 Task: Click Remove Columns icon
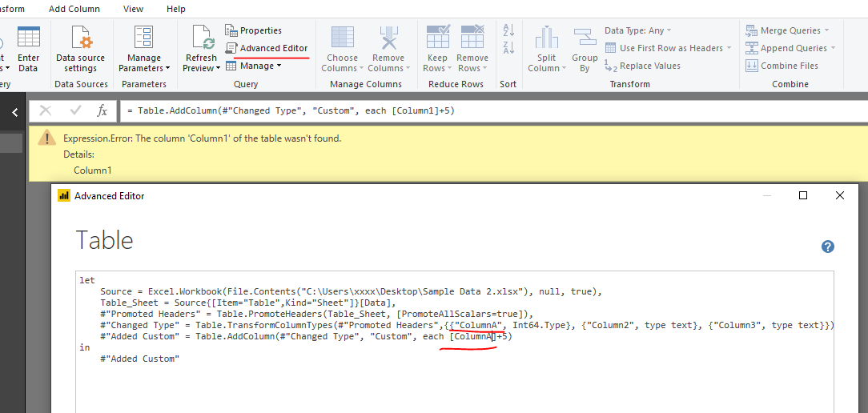point(388,38)
